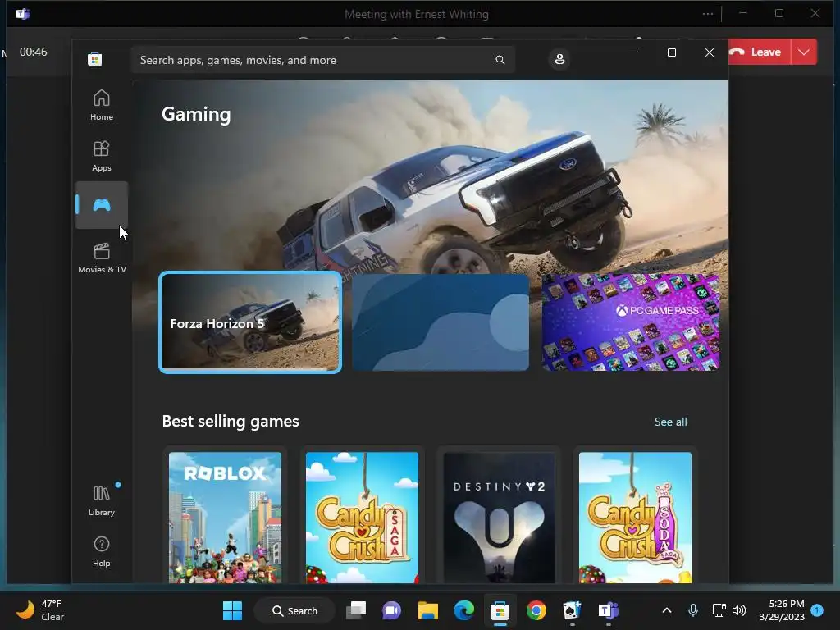Click the Best selling games heading
840x630 pixels.
tap(231, 421)
